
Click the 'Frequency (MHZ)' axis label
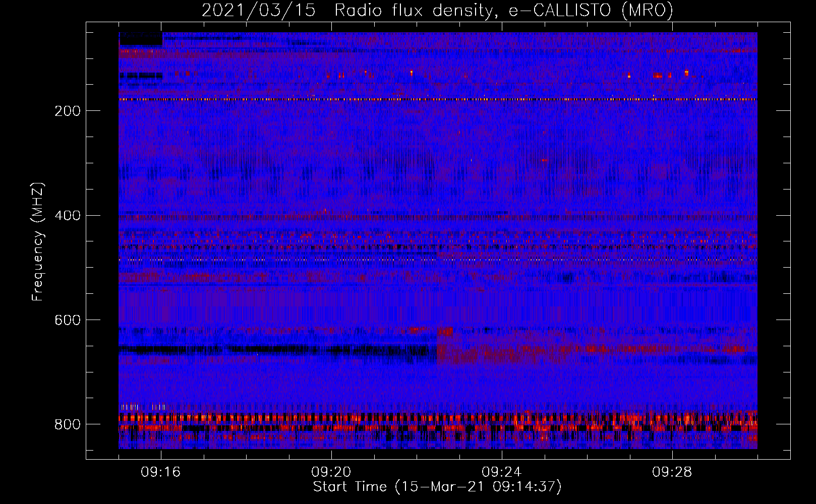(38, 242)
